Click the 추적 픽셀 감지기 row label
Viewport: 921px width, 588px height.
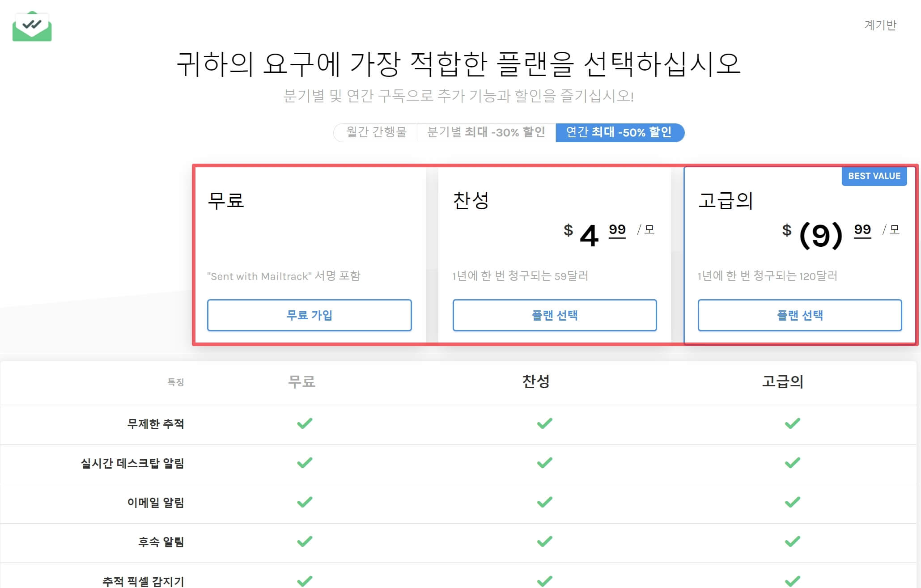click(x=143, y=581)
